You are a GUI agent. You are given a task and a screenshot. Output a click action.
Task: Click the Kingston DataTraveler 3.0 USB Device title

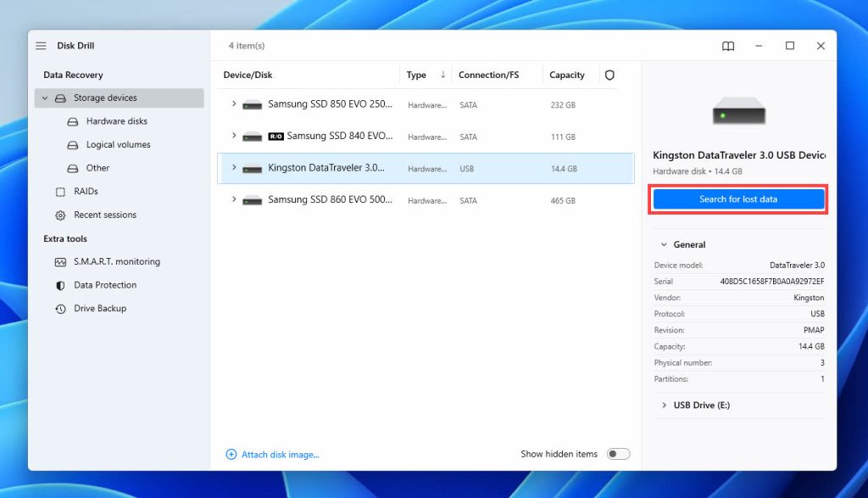pos(739,155)
